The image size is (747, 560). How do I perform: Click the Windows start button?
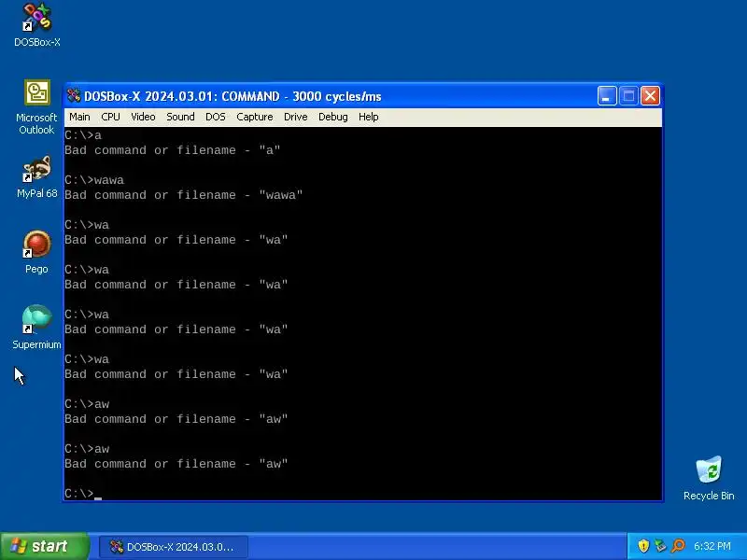click(x=44, y=546)
